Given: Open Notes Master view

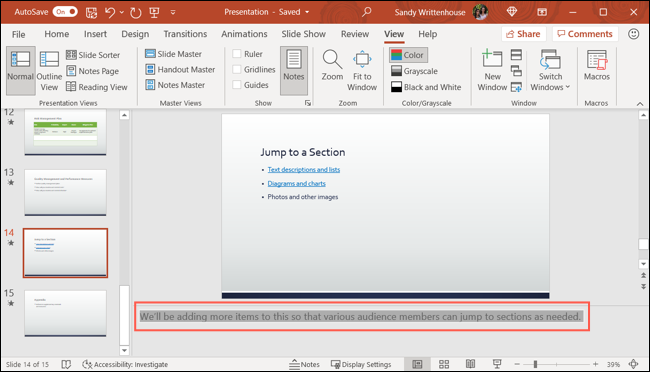Looking at the screenshot, I should (175, 85).
